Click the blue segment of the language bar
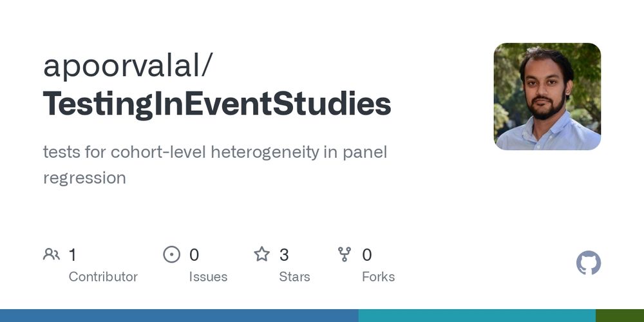 pyautogui.click(x=179, y=316)
